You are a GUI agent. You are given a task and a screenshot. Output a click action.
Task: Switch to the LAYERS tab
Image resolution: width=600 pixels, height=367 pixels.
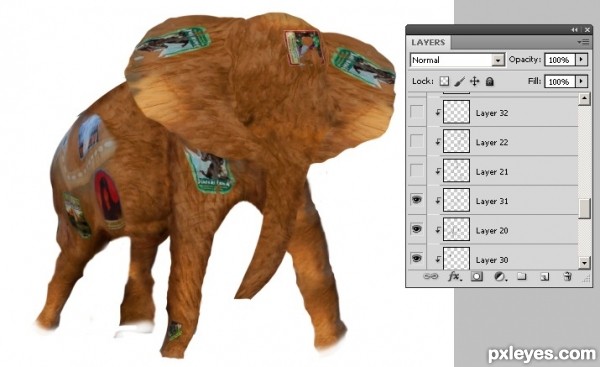pos(428,42)
